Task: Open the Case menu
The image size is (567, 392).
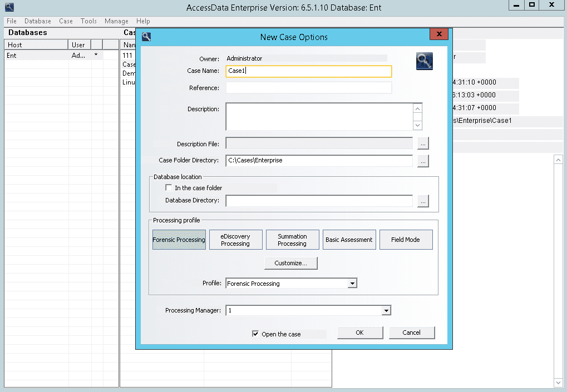Action: coord(66,21)
